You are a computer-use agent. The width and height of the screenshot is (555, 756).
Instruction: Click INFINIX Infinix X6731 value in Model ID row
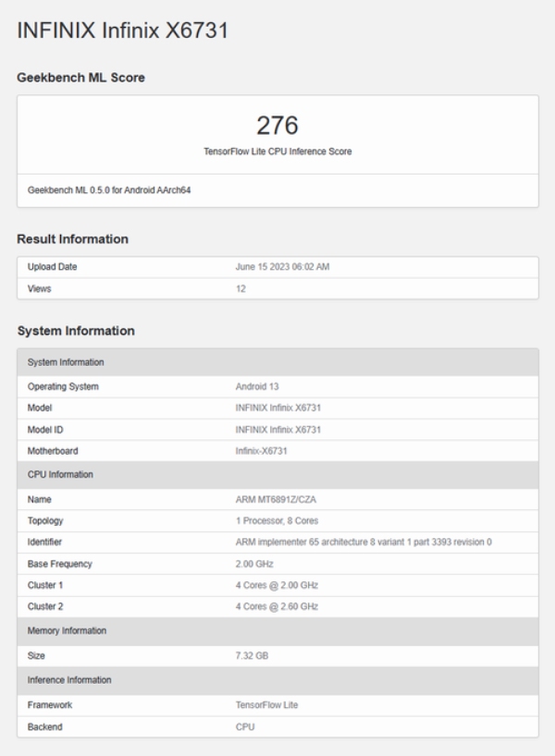(x=278, y=430)
